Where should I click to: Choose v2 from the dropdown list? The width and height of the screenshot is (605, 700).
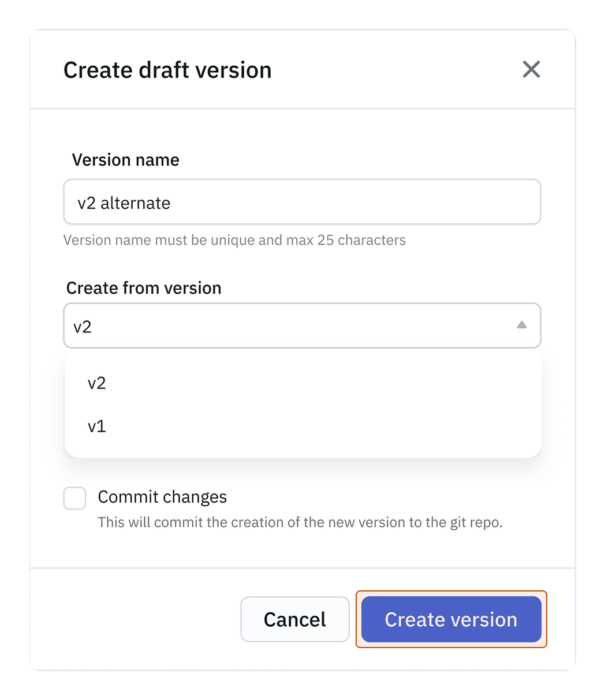[97, 383]
